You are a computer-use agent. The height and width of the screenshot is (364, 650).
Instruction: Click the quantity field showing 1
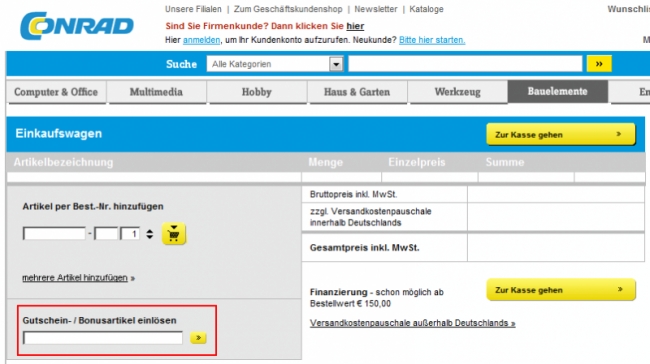pyautogui.click(x=130, y=234)
